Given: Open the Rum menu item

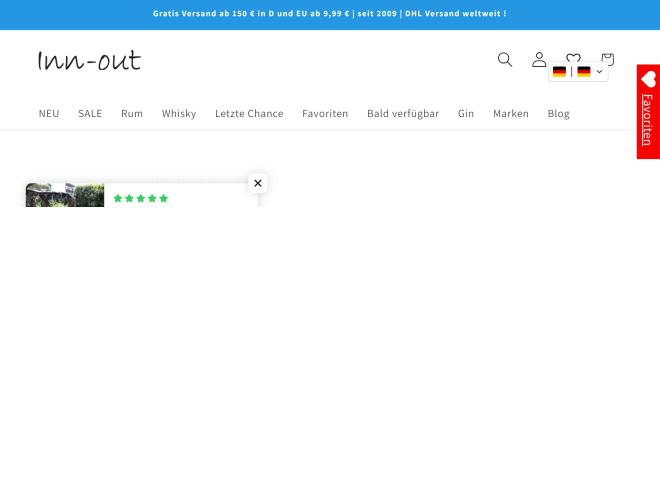Looking at the screenshot, I should point(132,114).
